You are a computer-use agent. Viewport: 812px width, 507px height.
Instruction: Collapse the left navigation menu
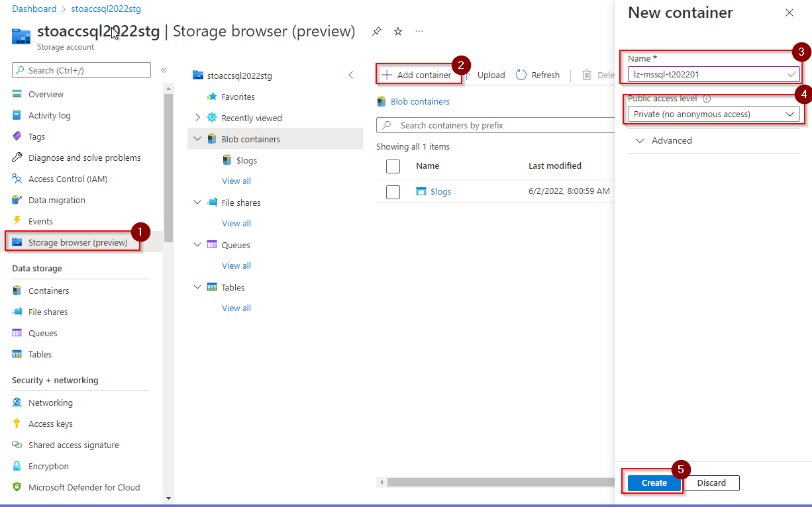coord(164,70)
